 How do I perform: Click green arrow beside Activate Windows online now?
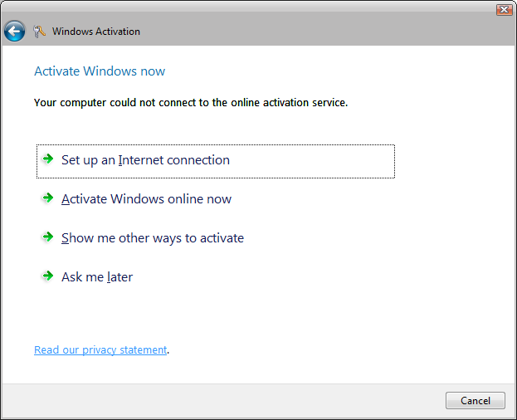point(48,198)
